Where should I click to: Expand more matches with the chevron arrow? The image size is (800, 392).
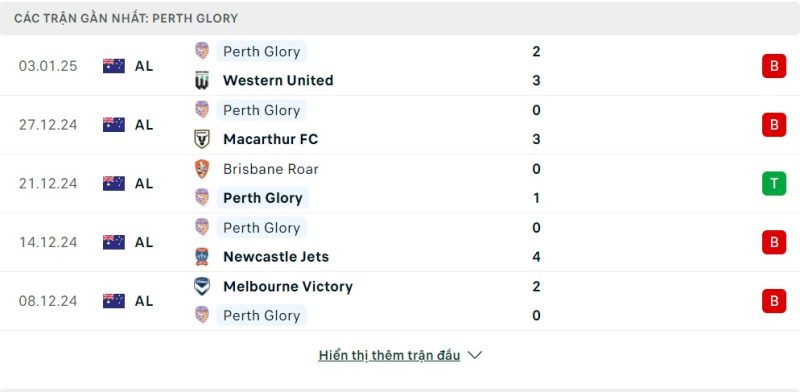(474, 355)
